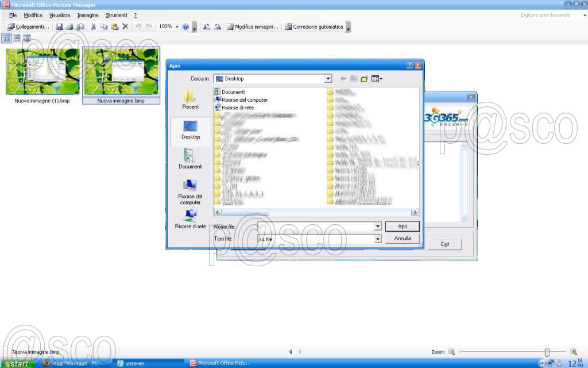Image resolution: width=588 pixels, height=368 pixels.
Task: Open Risorse del computer in the places bar
Action: pyautogui.click(x=191, y=192)
